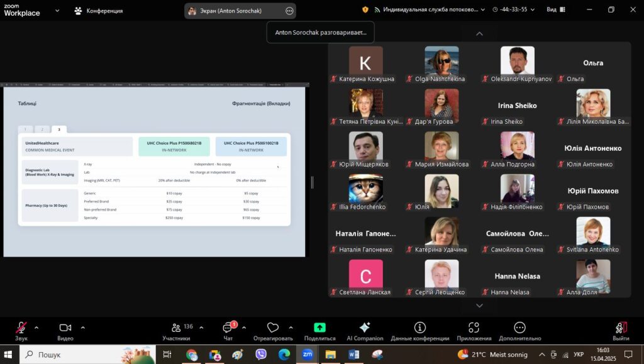The image size is (644, 364).
Task: Open Данные конференции meeting info
Action: click(419, 331)
